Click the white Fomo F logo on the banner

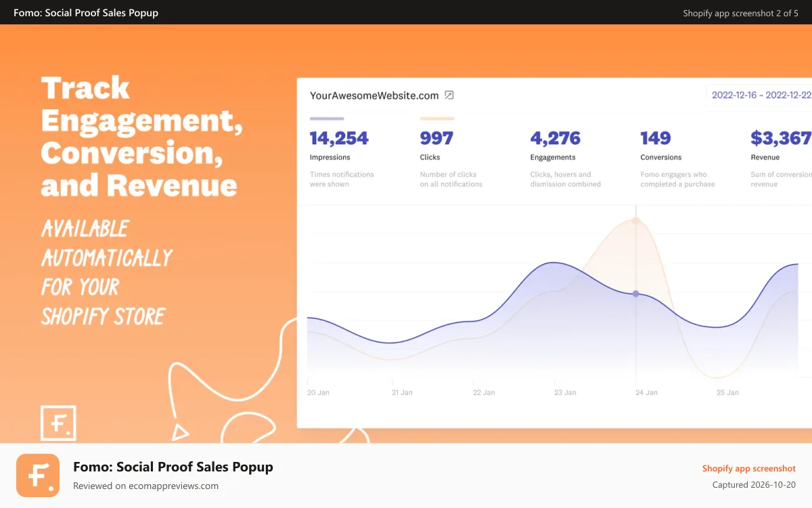[58, 424]
